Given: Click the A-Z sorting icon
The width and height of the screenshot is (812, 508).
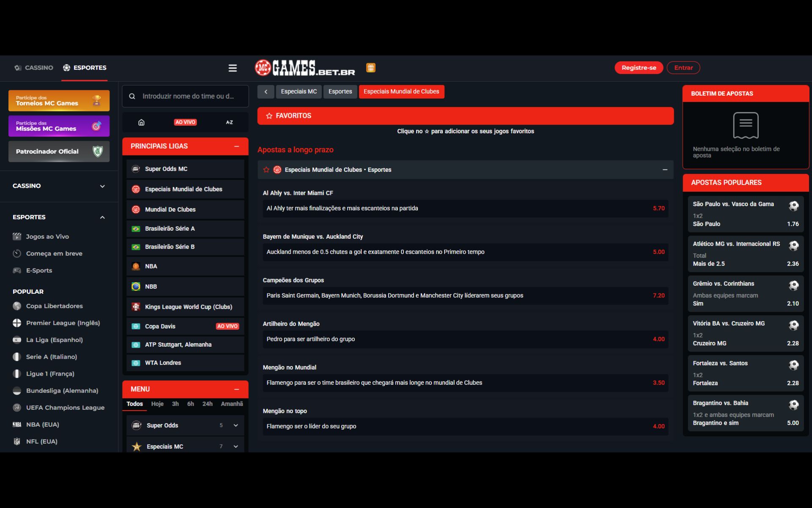Looking at the screenshot, I should click(x=229, y=122).
